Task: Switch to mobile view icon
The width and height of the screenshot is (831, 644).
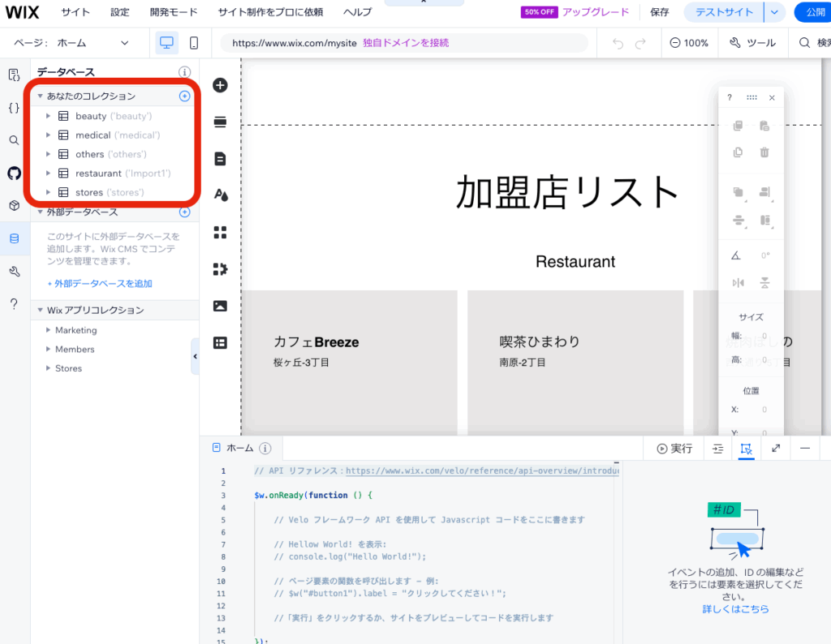Action: [x=194, y=43]
